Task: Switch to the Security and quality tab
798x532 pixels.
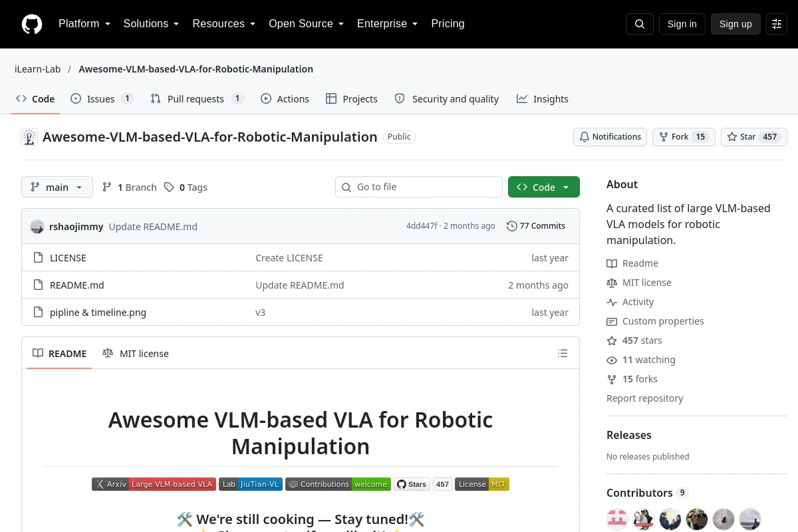Action: [447, 99]
